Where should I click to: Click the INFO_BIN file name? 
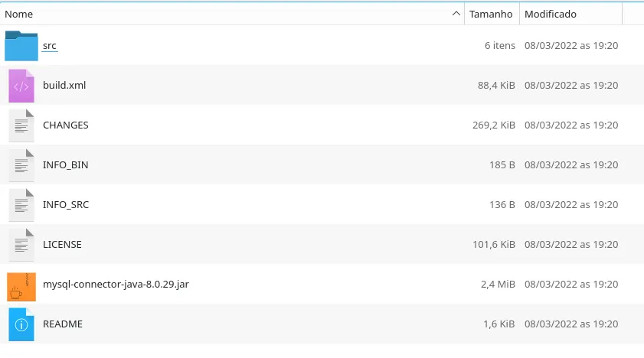[66, 165]
